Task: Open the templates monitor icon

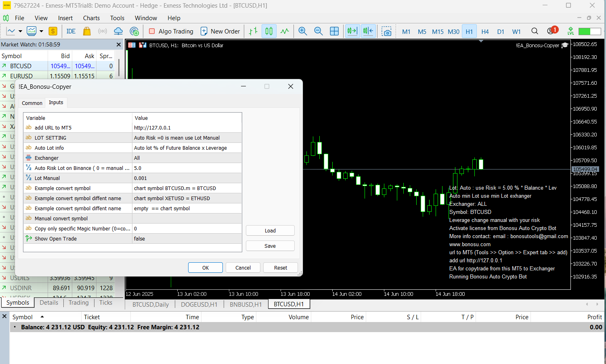Action: (31, 31)
